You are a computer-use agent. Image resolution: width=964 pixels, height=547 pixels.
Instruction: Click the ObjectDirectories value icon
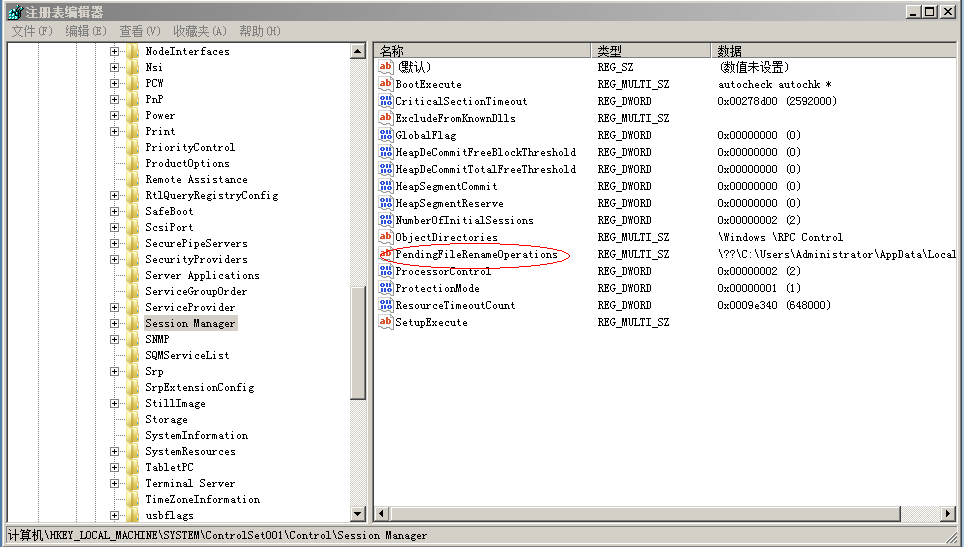tap(386, 237)
